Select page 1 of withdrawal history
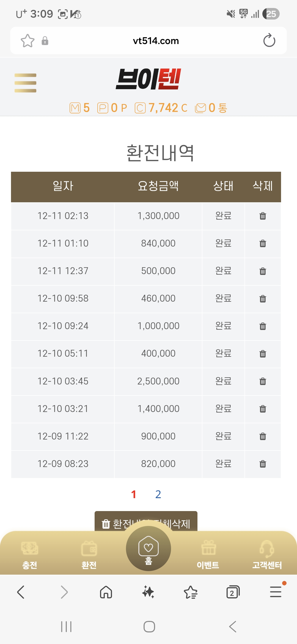Image resolution: width=297 pixels, height=644 pixels. click(134, 495)
